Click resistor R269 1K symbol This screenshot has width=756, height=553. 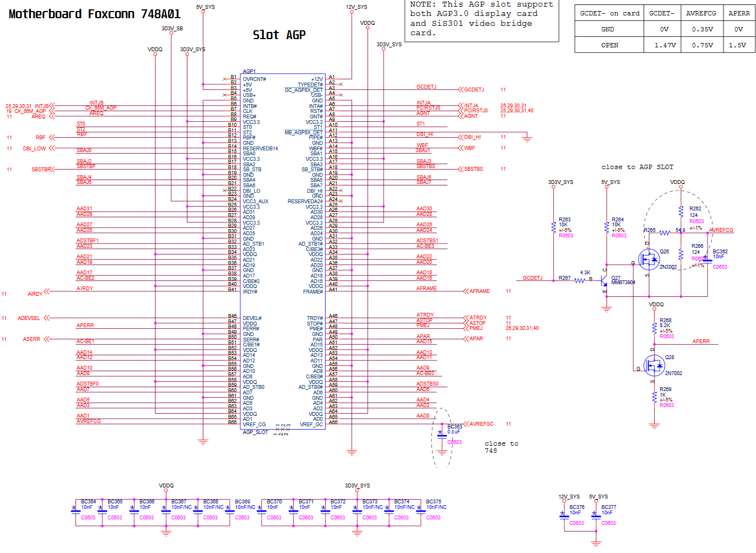click(x=654, y=397)
